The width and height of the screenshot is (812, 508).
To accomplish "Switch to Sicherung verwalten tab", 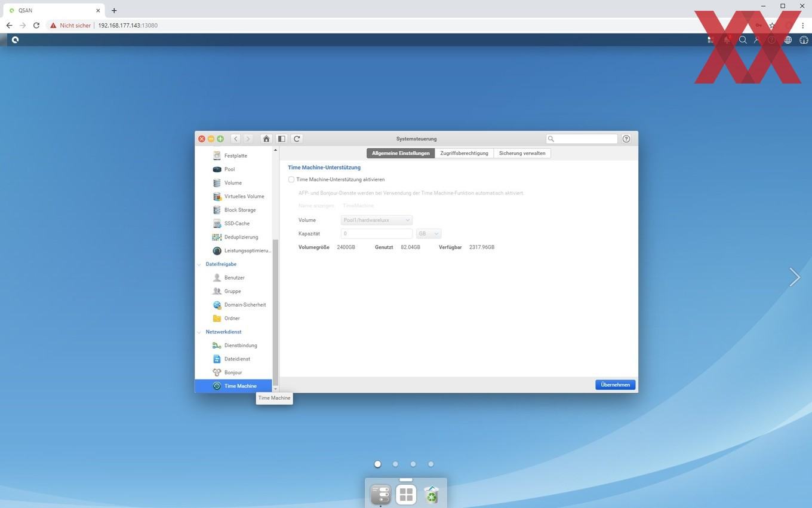I will [x=522, y=153].
